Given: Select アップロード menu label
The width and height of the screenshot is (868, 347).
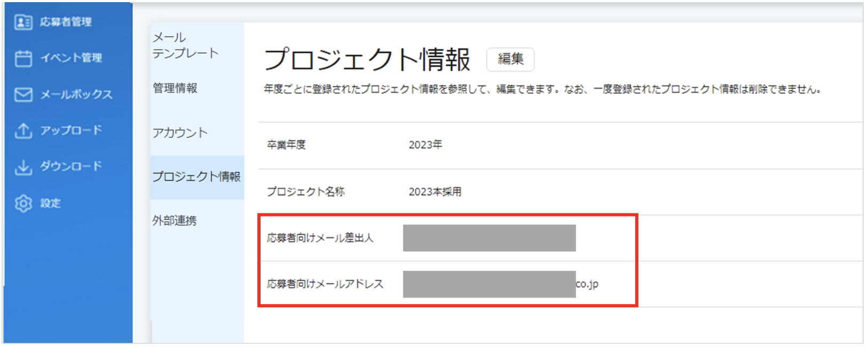Looking at the screenshot, I should [71, 130].
